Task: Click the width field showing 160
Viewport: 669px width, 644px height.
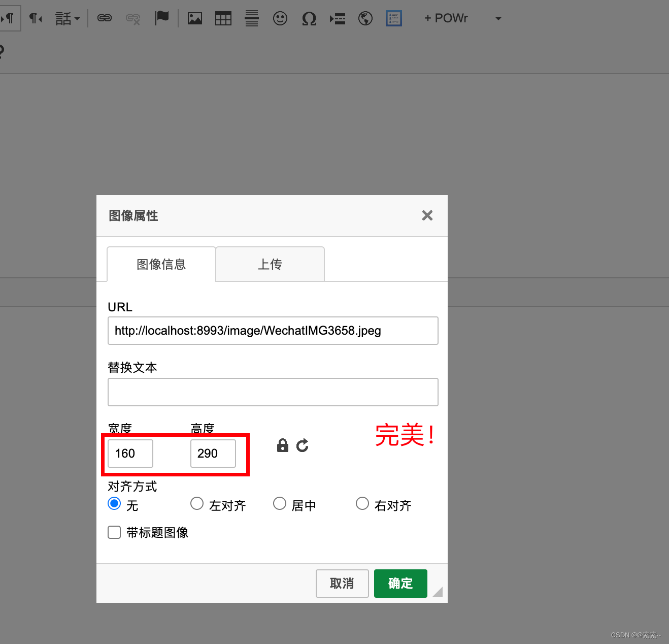Action: pyautogui.click(x=130, y=454)
